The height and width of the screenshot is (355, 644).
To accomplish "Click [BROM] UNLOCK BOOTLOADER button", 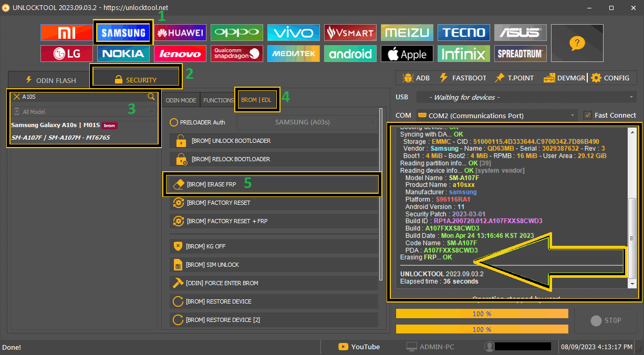I will (274, 141).
